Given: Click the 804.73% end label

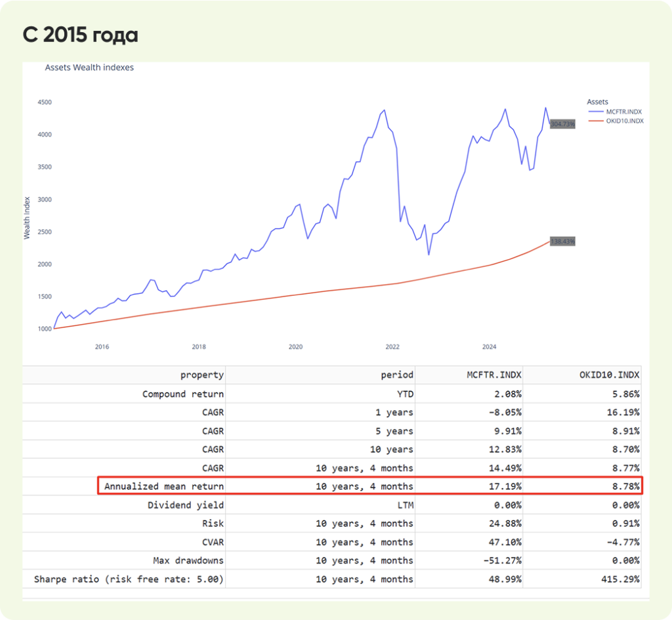Looking at the screenshot, I should (x=562, y=124).
